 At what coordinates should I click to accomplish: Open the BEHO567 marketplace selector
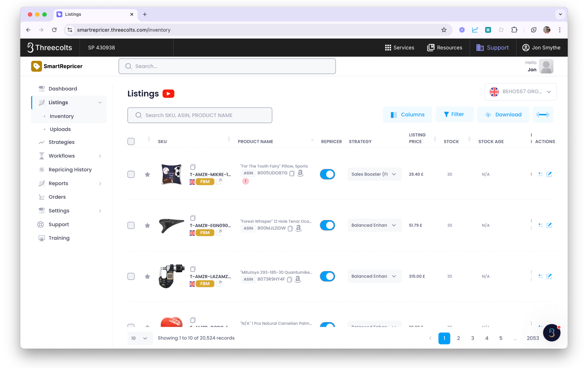tap(520, 92)
